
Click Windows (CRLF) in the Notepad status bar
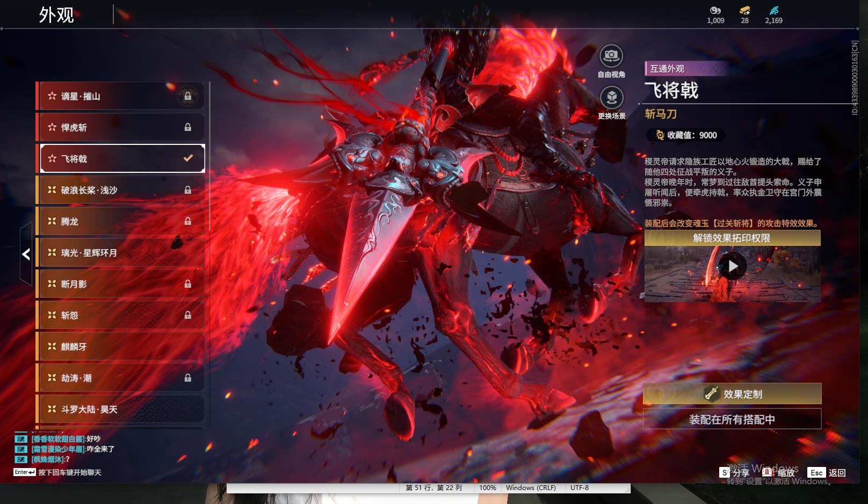coord(531,488)
